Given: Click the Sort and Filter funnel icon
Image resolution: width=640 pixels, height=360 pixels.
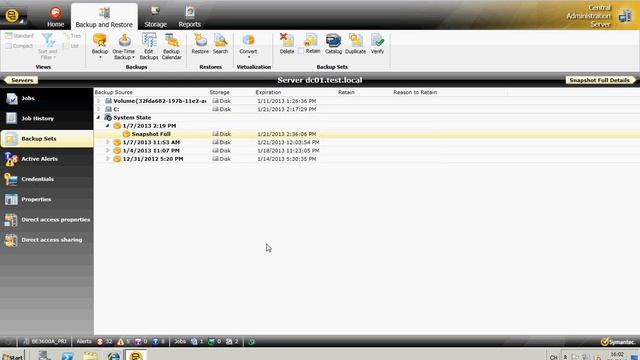Looking at the screenshot, I should [48, 40].
